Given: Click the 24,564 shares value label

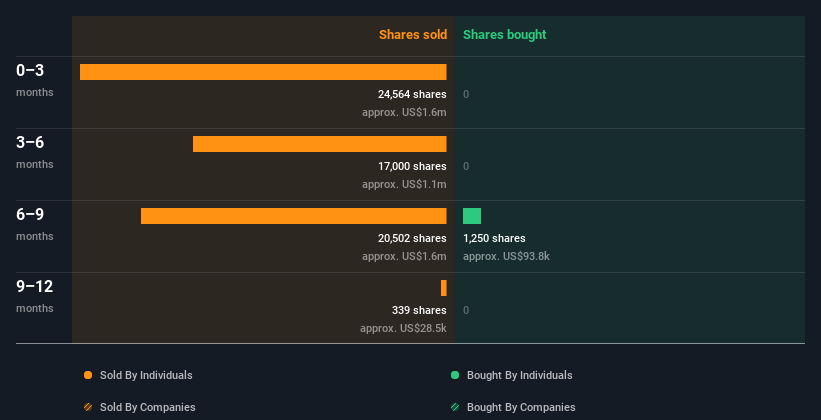Looking at the screenshot, I should pyautogui.click(x=412, y=94).
